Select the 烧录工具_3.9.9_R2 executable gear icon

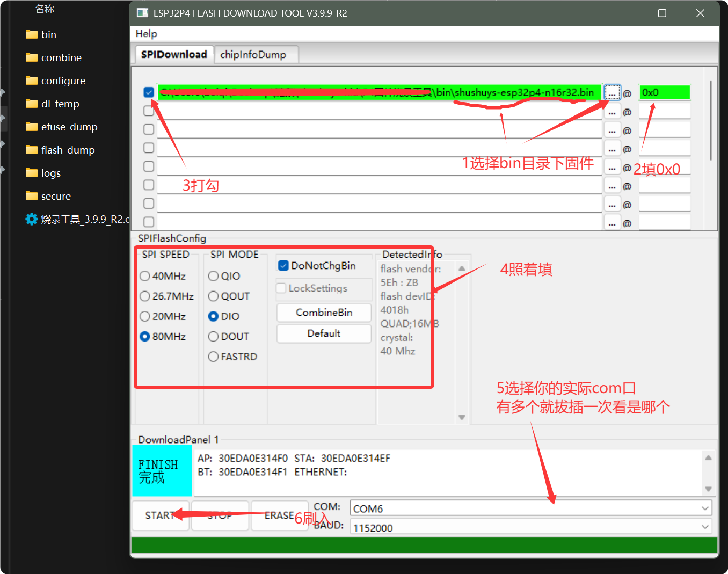[x=32, y=219]
